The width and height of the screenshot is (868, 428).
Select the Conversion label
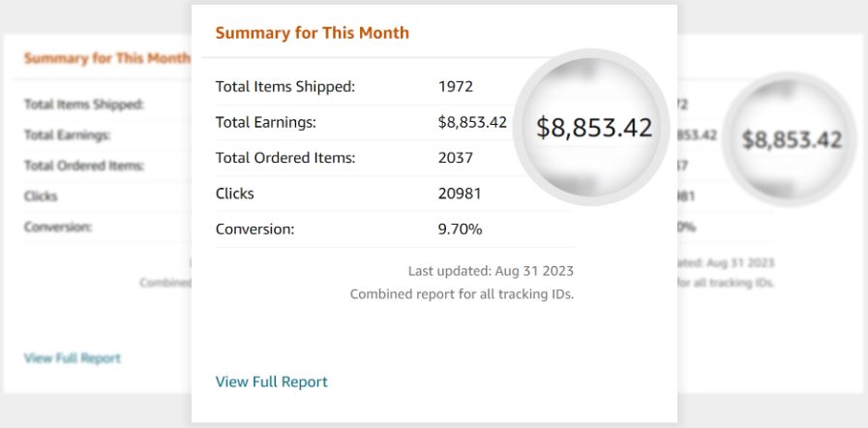click(254, 229)
